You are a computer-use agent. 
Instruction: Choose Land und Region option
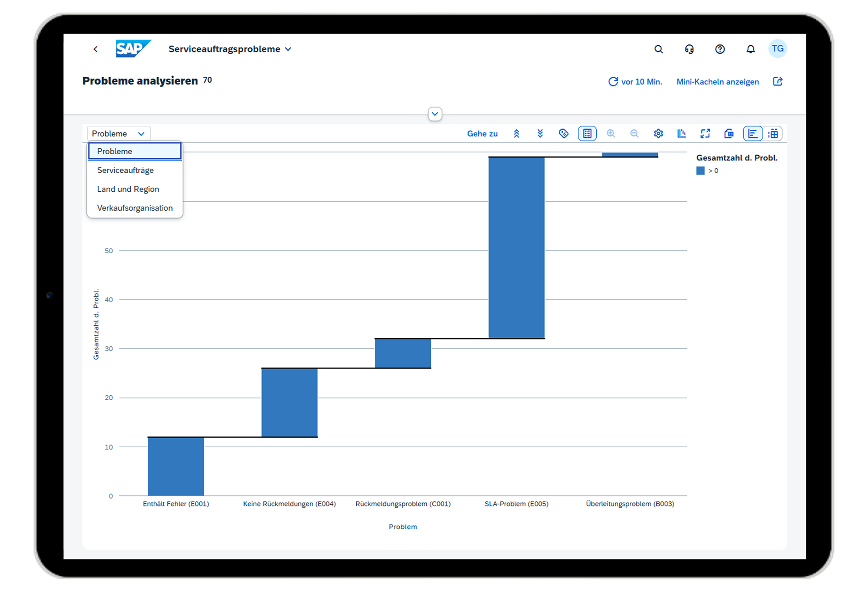(128, 189)
